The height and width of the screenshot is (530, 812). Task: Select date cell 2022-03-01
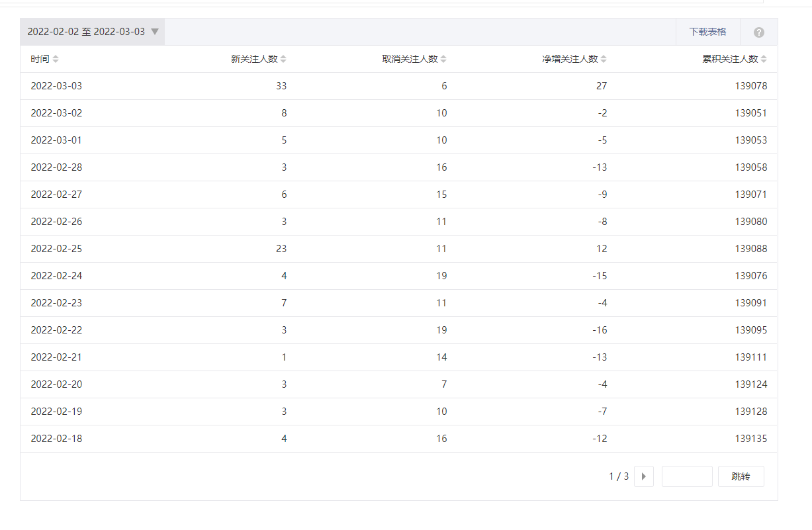[56, 140]
